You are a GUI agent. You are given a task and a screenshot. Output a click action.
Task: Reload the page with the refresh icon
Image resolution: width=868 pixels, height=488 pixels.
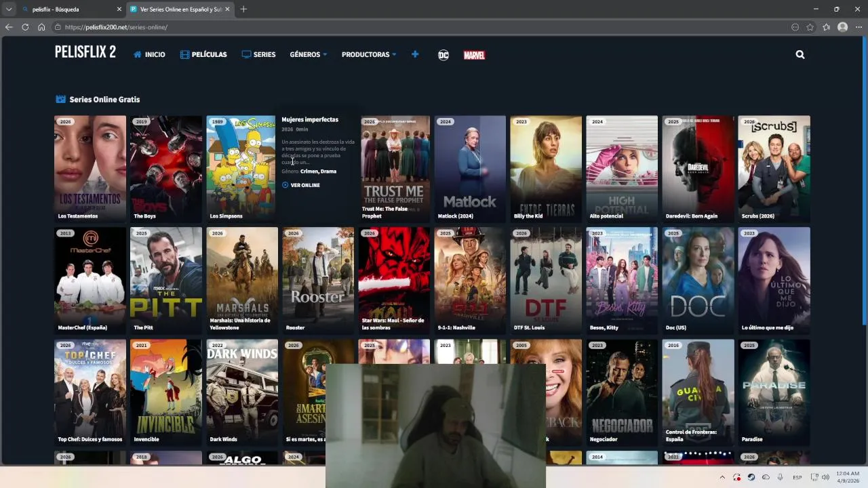25,27
